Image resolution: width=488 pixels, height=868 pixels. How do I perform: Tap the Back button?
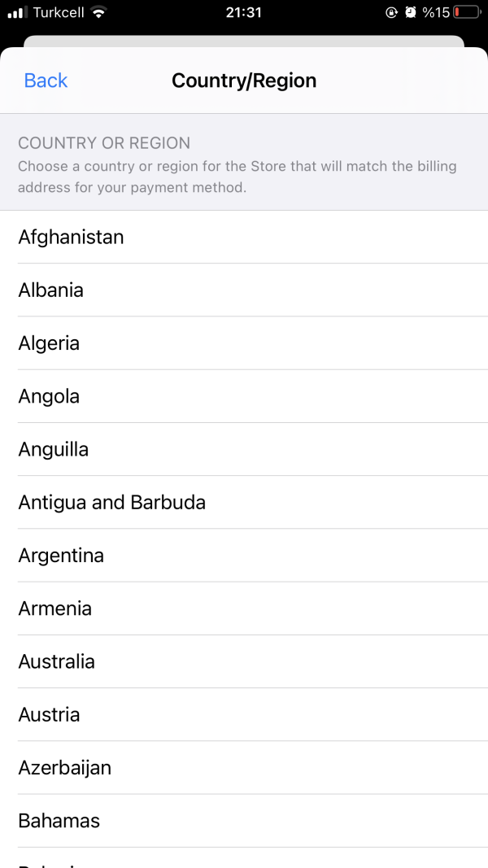click(46, 81)
